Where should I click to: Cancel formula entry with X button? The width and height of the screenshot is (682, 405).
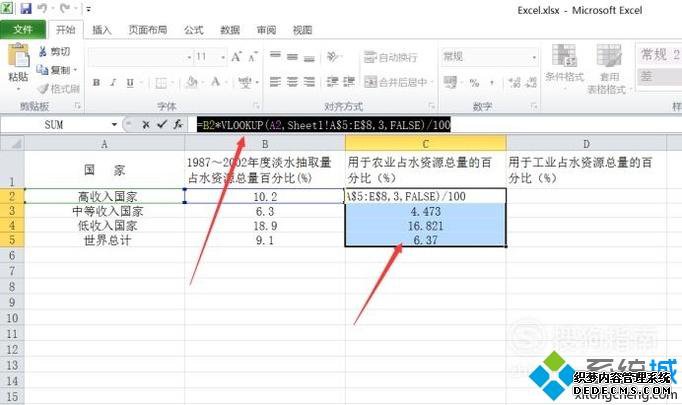pos(146,125)
